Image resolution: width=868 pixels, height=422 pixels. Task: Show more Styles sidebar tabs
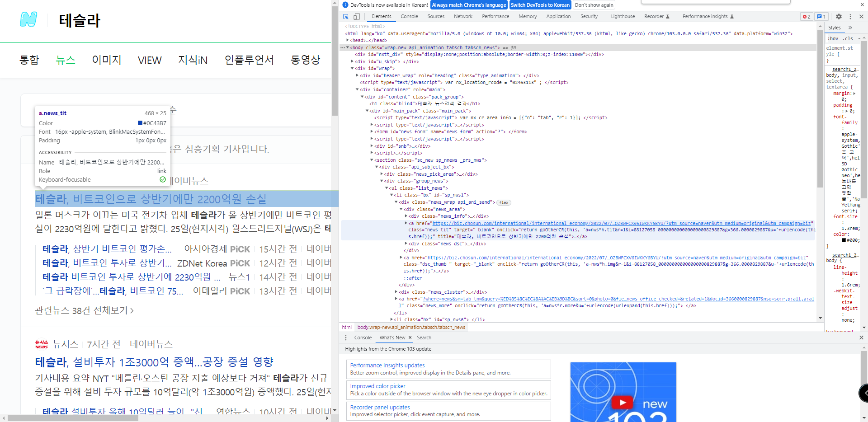[x=850, y=28]
